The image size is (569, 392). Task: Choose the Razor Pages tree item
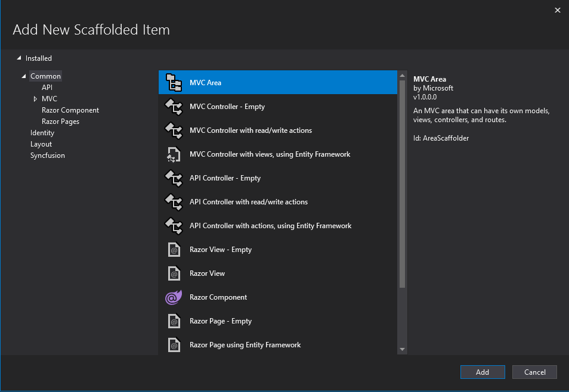click(x=60, y=122)
